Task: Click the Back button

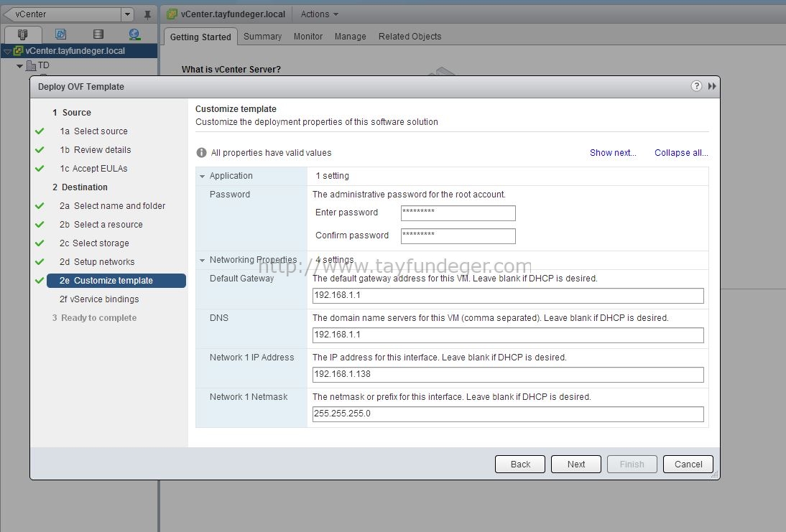Action: 520,464
